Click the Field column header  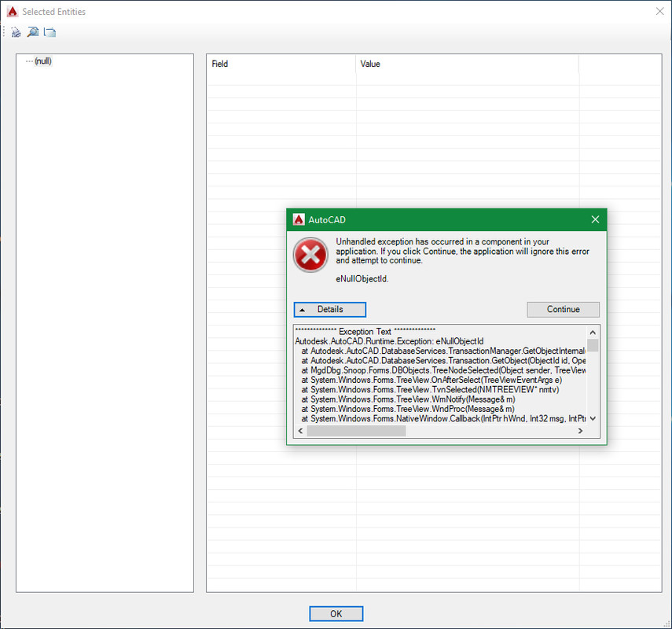[x=281, y=64]
